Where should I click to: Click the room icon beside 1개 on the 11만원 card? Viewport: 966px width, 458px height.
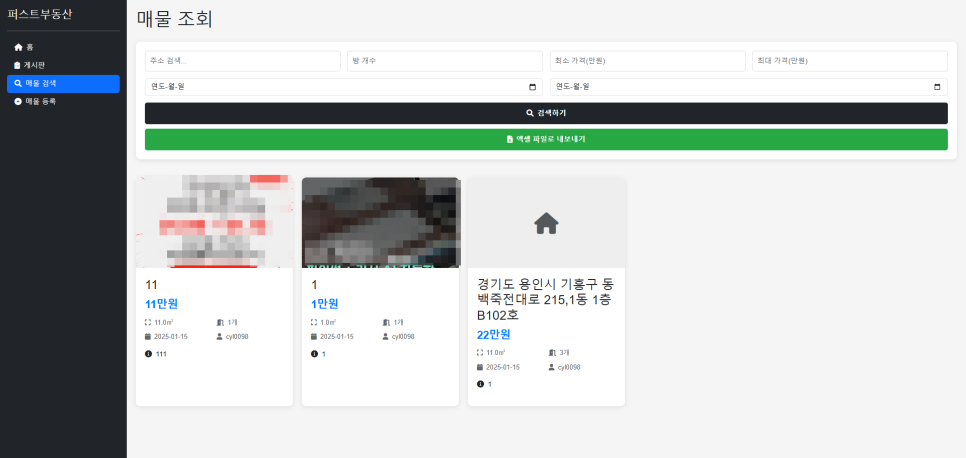220,322
